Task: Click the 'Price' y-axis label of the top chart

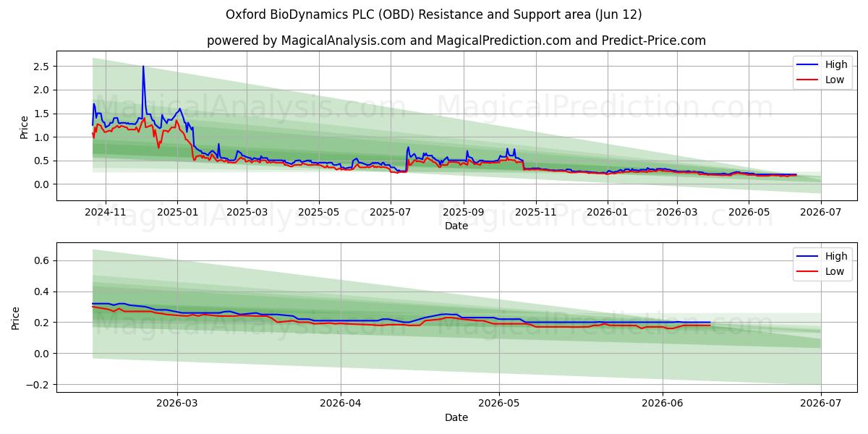Action: [25, 127]
